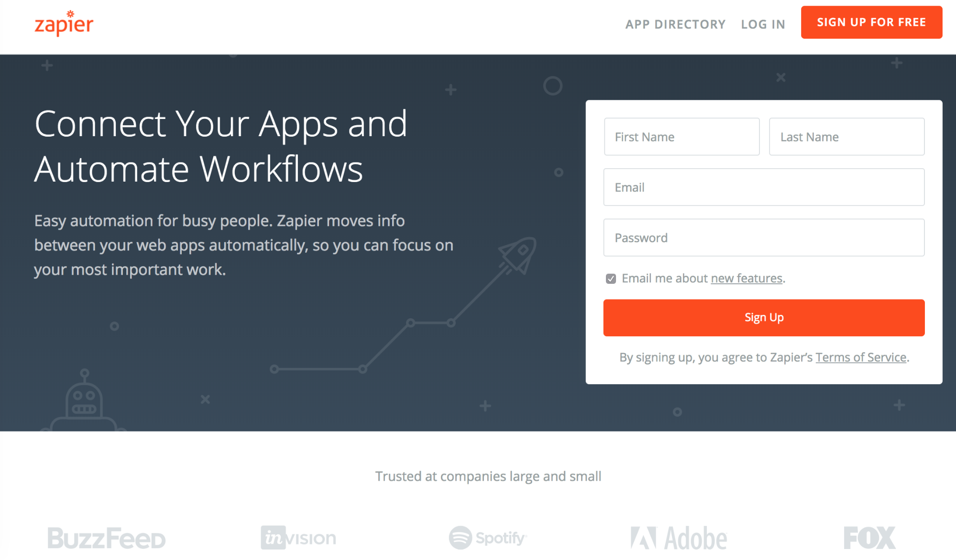Open the new features link
Screen dimensions: 956x560
(x=747, y=279)
